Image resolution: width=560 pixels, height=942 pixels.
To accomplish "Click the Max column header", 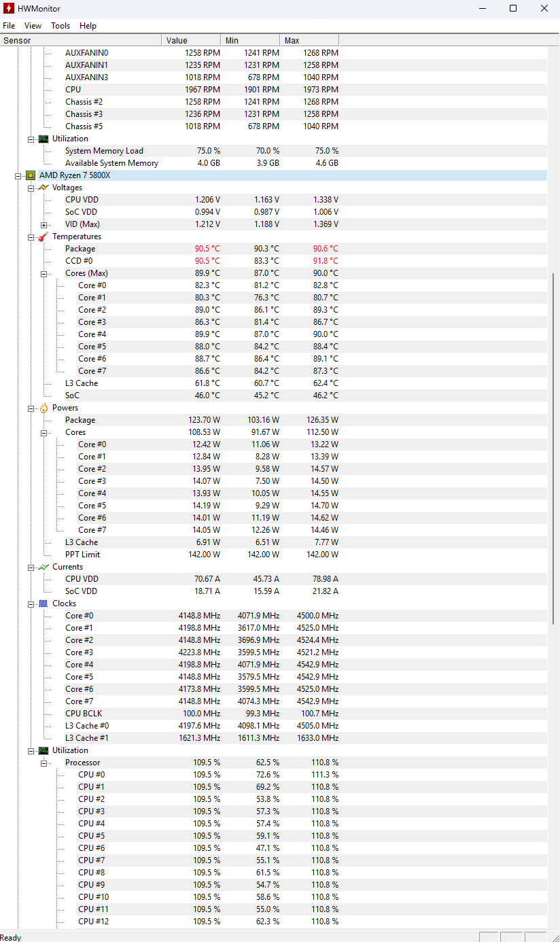I will click(x=309, y=41).
